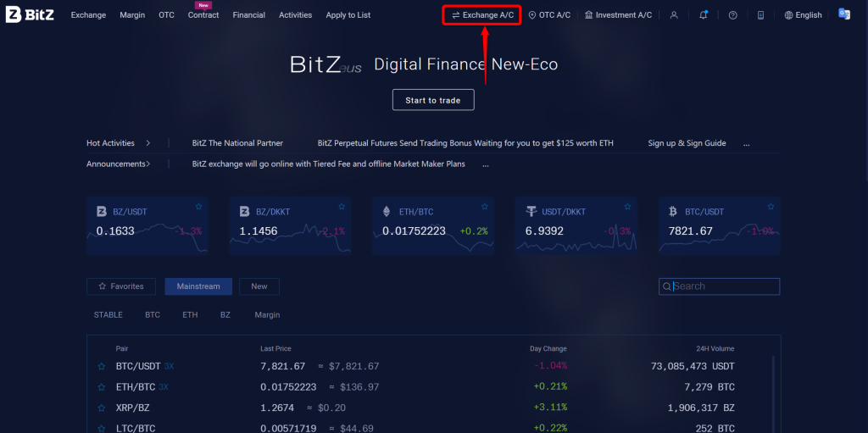This screenshot has width=868, height=433.
Task: Click the Search input field
Action: tap(719, 286)
